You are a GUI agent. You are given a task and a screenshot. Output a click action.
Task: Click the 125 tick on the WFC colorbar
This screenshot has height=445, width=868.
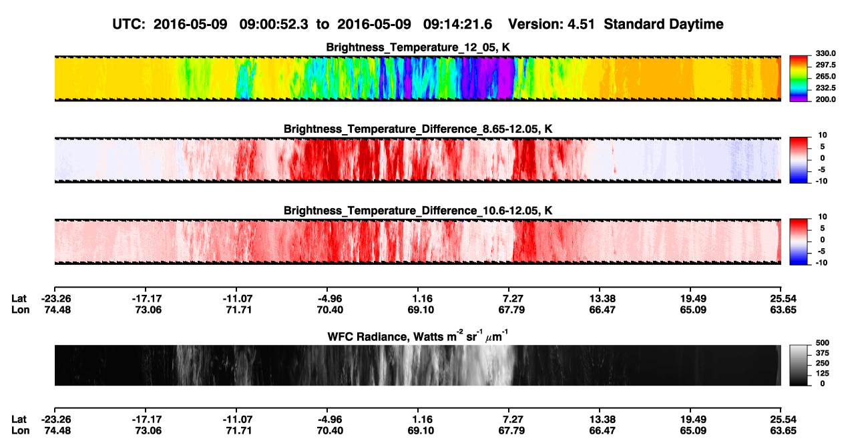(822, 374)
